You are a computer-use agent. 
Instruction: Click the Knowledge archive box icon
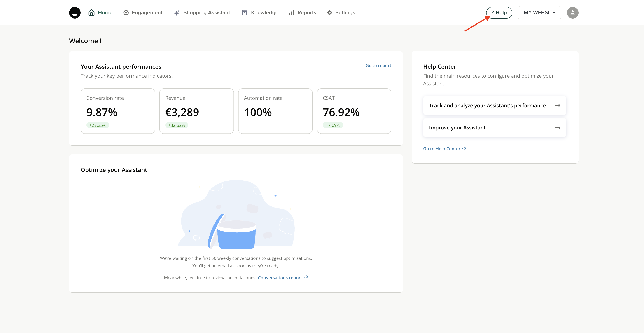(x=245, y=13)
